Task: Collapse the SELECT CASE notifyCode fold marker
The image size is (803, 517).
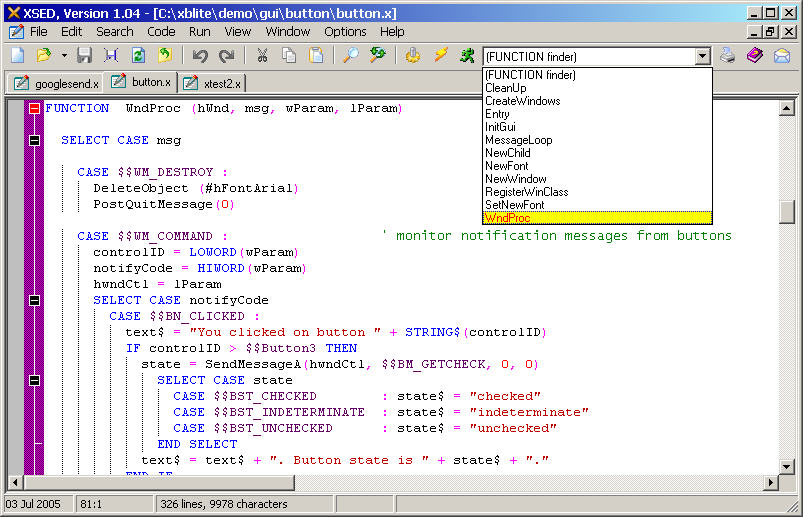Action: (x=34, y=300)
